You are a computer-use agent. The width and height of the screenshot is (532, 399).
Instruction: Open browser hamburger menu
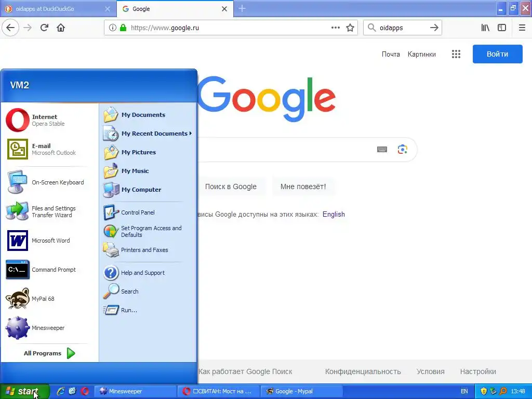(x=522, y=28)
